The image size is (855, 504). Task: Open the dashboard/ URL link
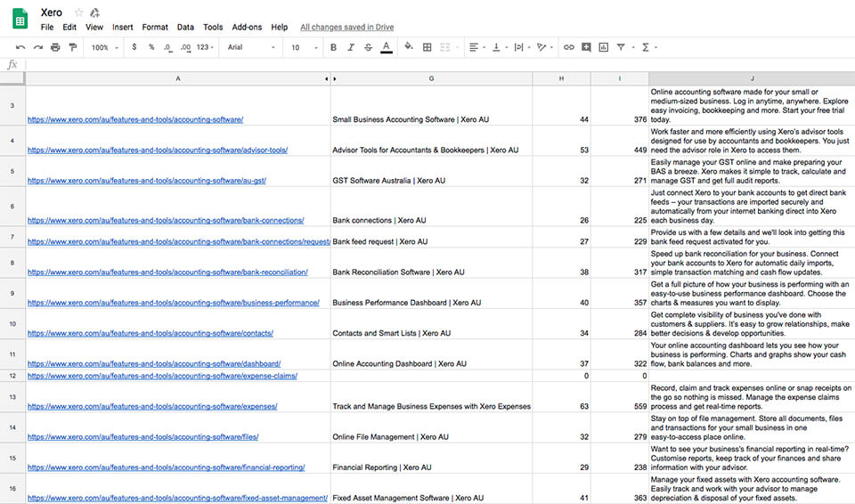(154, 364)
